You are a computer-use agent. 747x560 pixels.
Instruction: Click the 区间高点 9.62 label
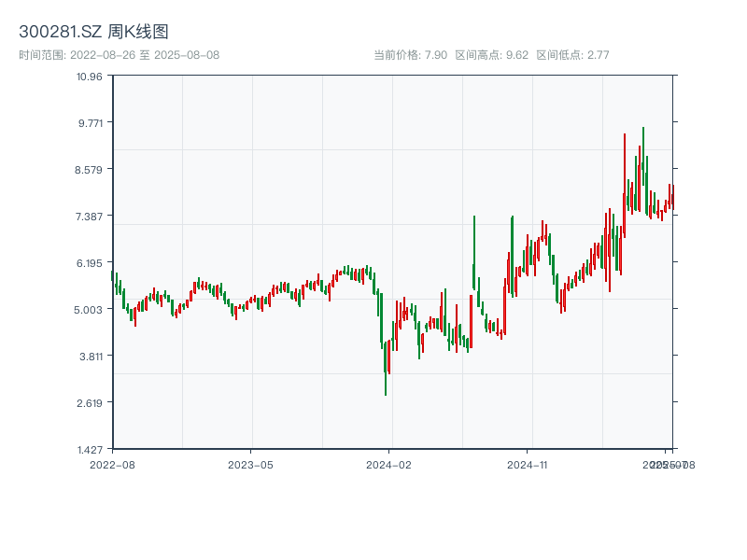click(491, 55)
